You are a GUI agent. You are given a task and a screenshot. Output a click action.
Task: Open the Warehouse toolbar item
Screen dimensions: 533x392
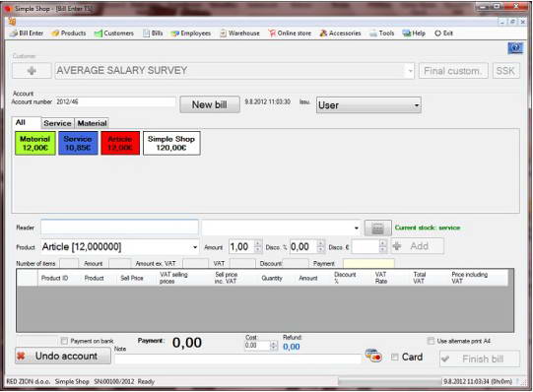tap(239, 33)
